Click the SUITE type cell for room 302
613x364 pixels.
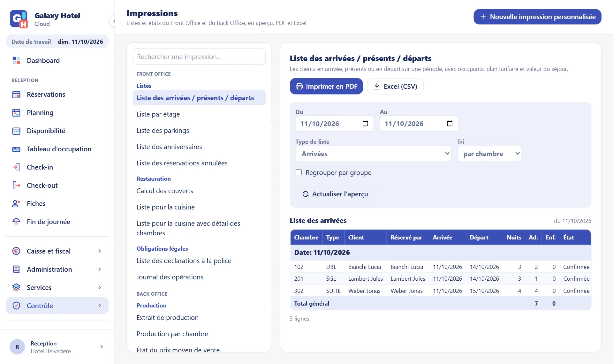coord(333,291)
